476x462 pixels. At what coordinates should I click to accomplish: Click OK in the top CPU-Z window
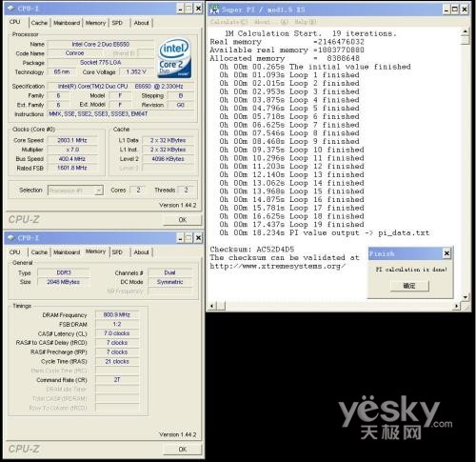click(x=183, y=220)
